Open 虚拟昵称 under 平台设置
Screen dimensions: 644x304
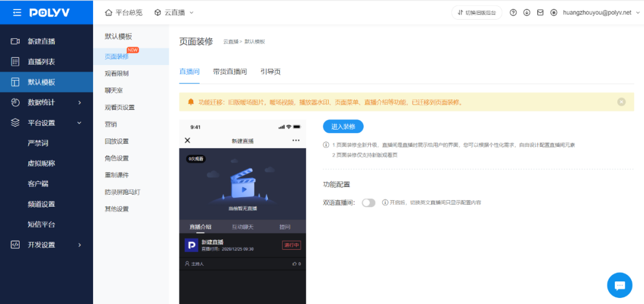(x=42, y=163)
